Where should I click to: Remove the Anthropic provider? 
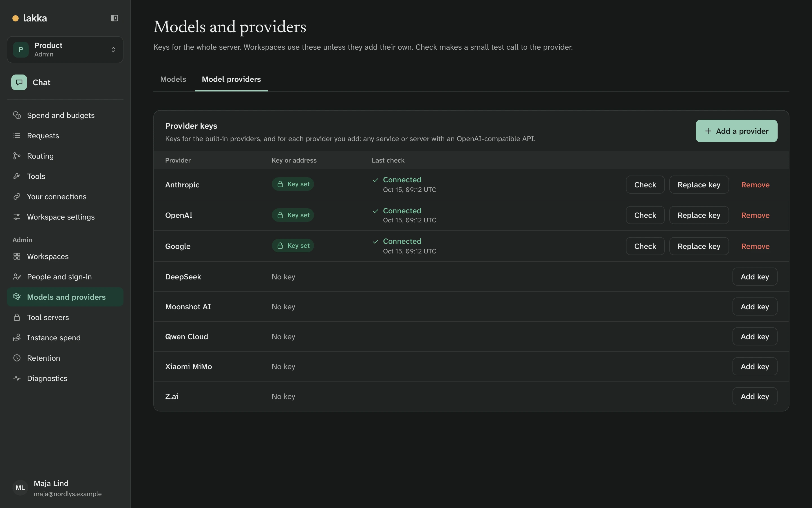pyautogui.click(x=755, y=185)
